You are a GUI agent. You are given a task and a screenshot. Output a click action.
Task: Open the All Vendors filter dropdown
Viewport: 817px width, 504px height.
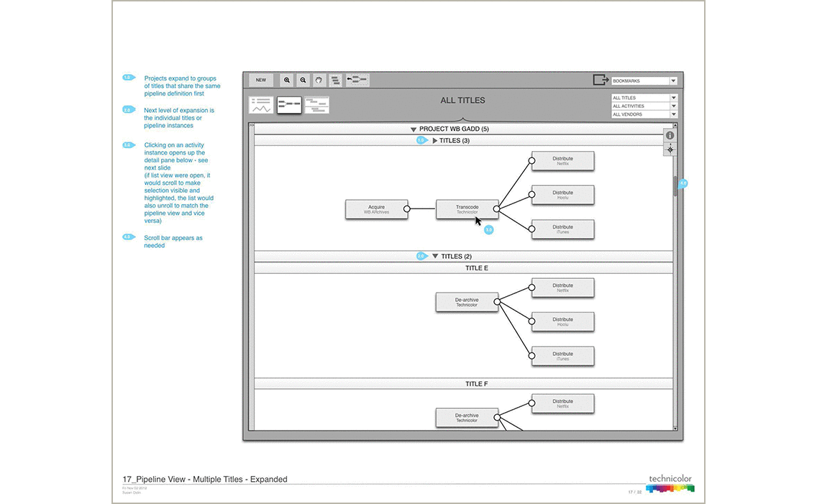coord(644,114)
